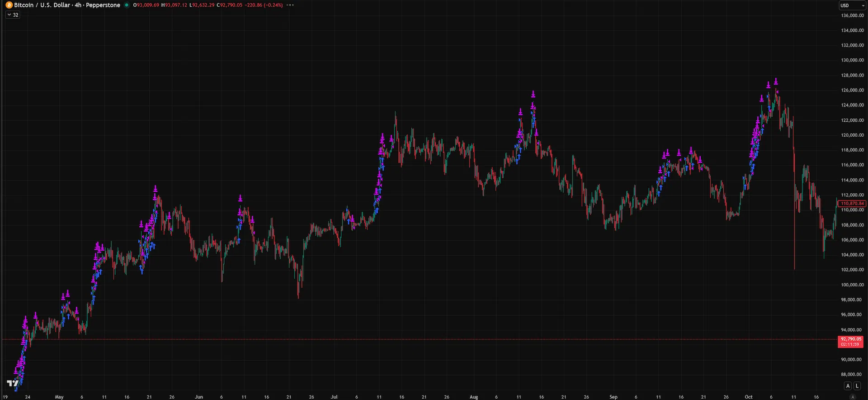
Task: Click the close value C92,790.05
Action: pyautogui.click(x=229, y=5)
